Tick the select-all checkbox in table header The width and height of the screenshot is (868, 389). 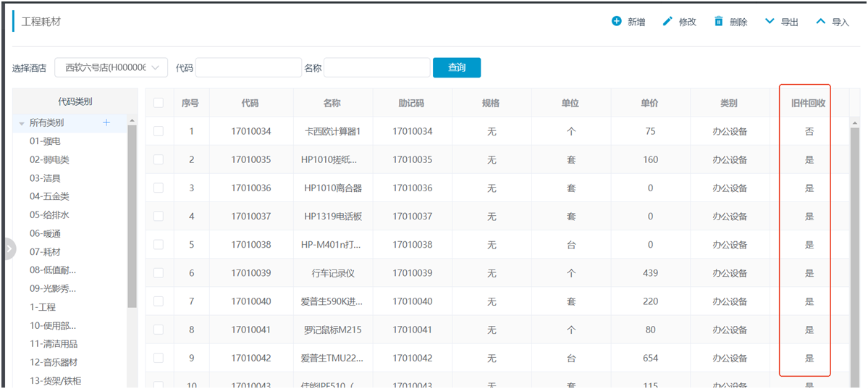pyautogui.click(x=159, y=103)
